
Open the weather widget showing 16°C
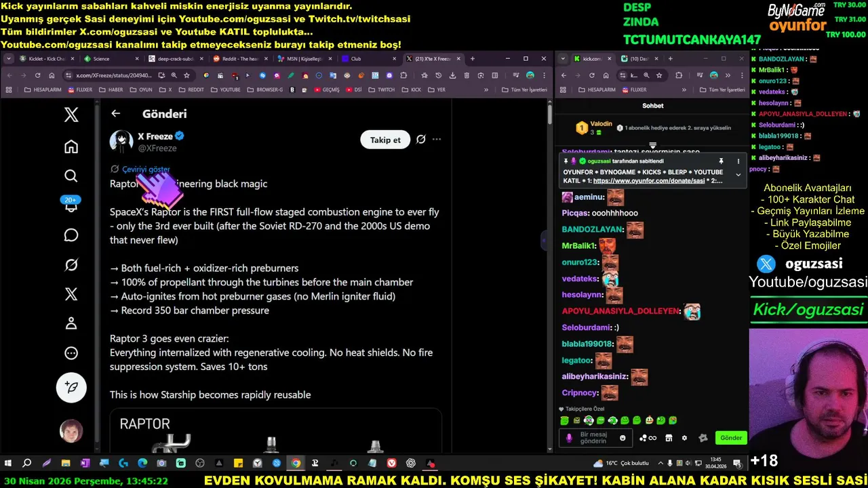620,464
